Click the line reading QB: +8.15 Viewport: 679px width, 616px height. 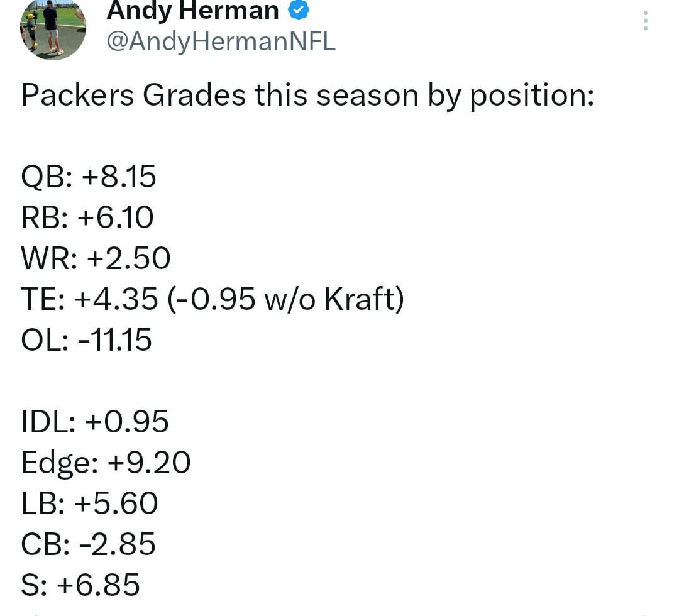click(88, 177)
